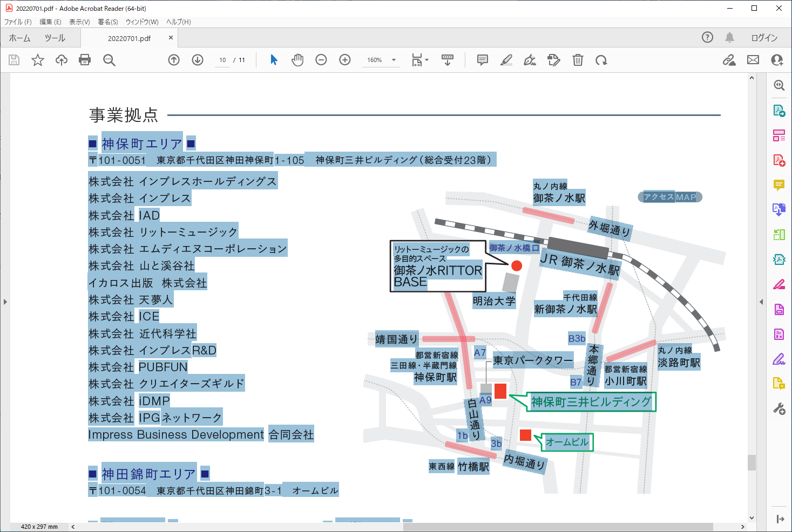792x532 pixels.
Task: Print the document with the printer icon
Action: coord(85,60)
